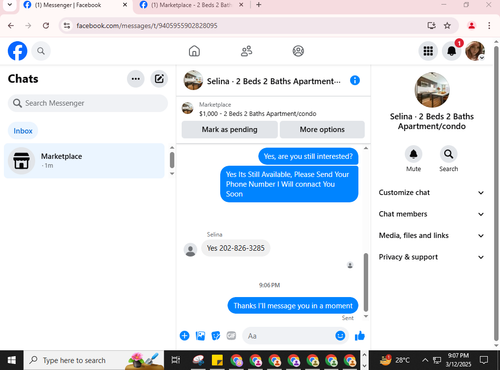
Task: Click 'Yes Its Still Available' message bubble
Action: pyautogui.click(x=289, y=184)
